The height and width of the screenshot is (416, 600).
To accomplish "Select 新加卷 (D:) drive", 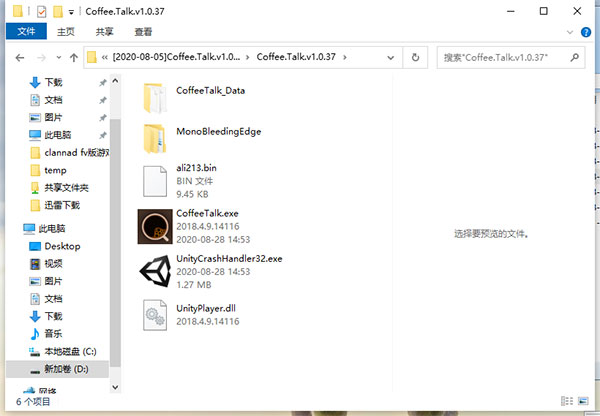I will pyautogui.click(x=57, y=369).
